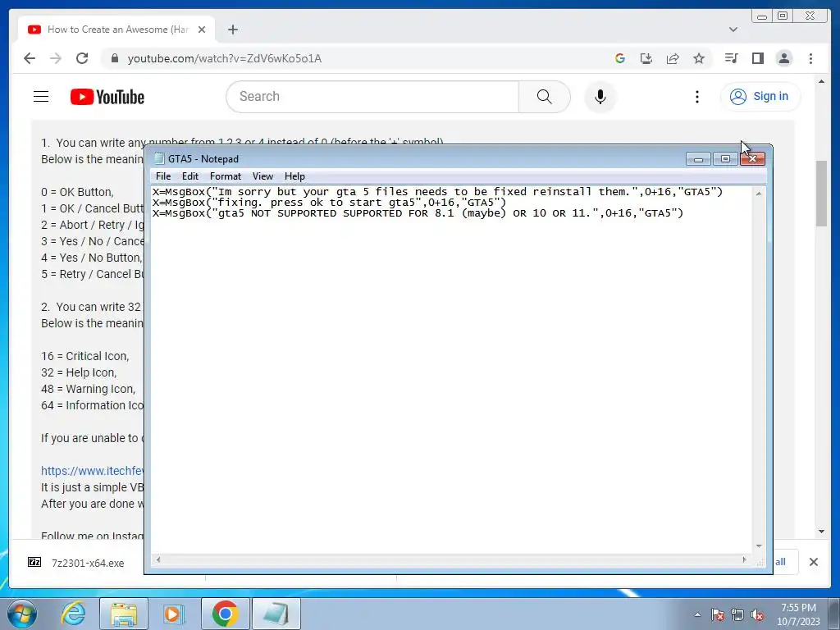
Task: Open Notepad File menu
Action: [163, 176]
